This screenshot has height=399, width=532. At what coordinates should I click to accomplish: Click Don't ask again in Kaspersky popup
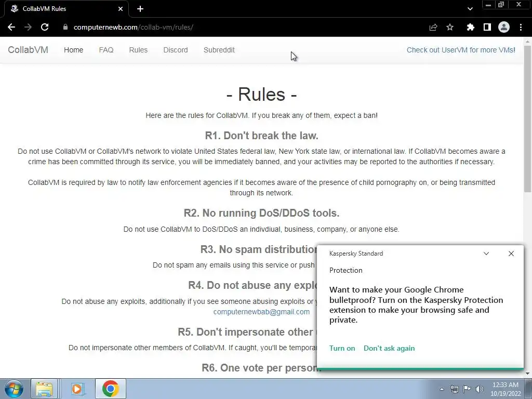[389, 348]
